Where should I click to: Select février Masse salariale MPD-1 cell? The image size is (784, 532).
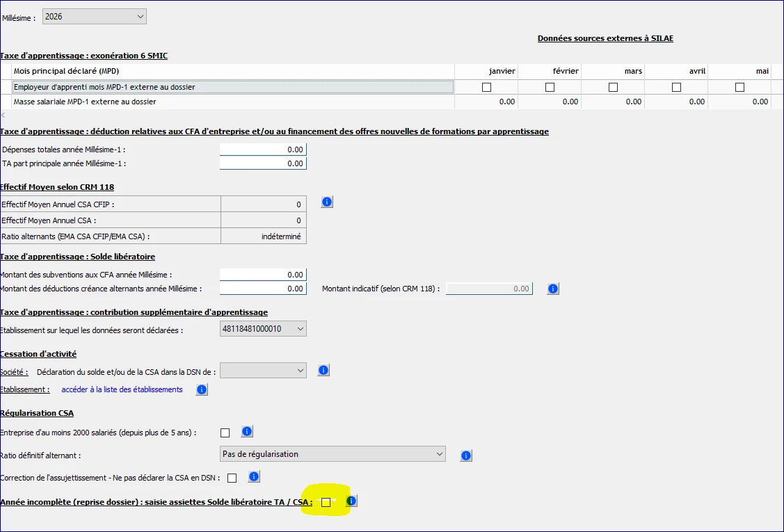550,102
